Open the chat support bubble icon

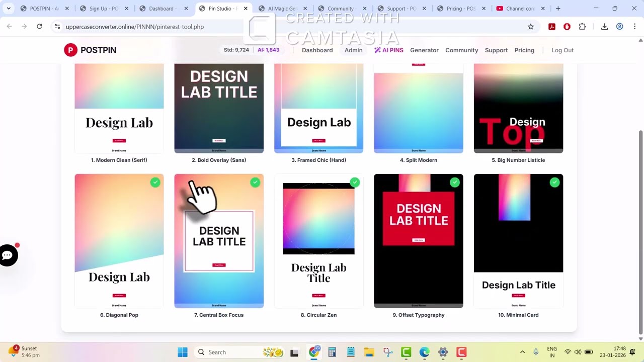click(x=8, y=255)
